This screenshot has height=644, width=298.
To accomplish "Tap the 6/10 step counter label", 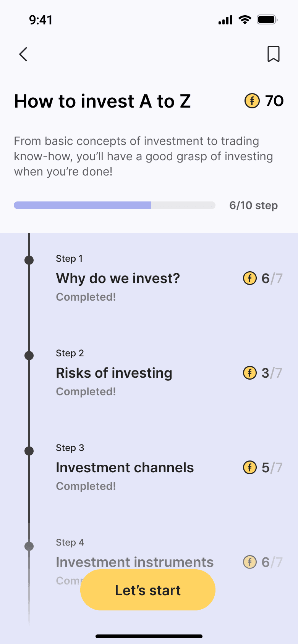I will pos(253,205).
